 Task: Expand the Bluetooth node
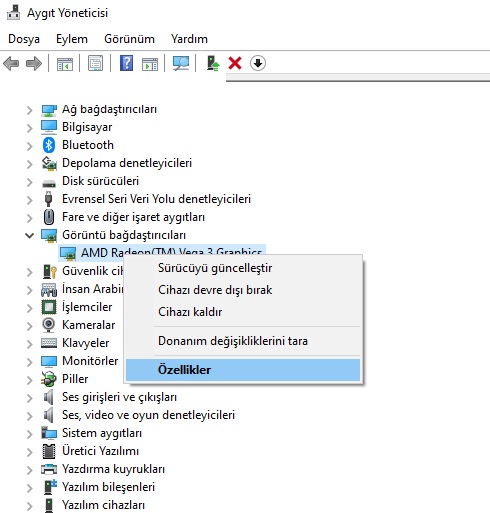tap(29, 146)
